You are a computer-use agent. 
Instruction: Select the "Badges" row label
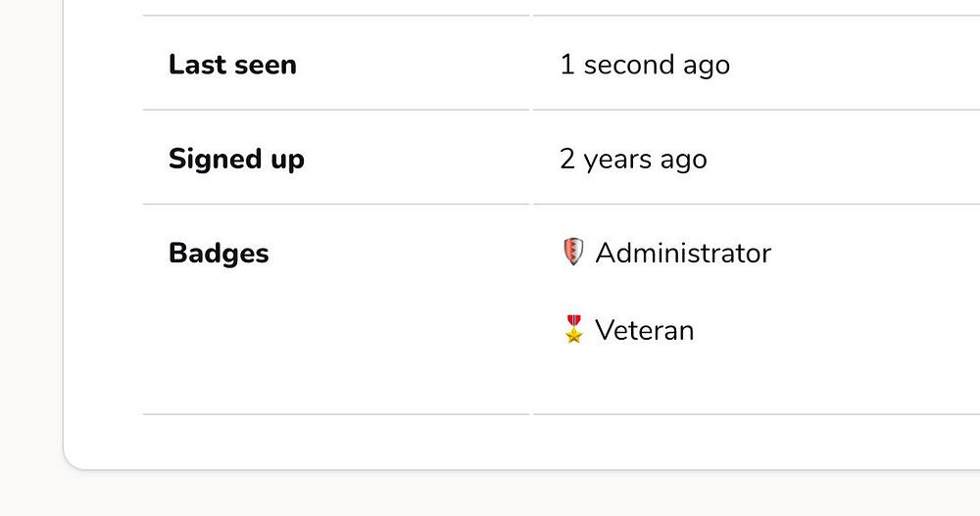click(x=219, y=253)
